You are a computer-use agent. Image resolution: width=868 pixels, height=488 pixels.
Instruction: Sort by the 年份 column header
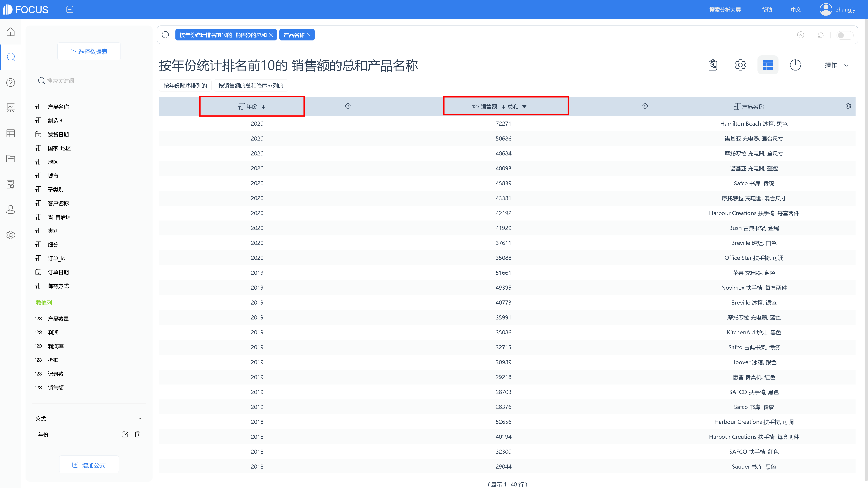(252, 106)
